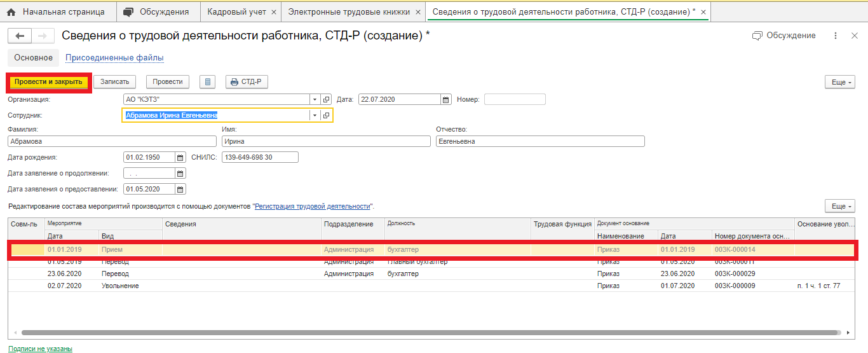Viewport: 868px width, 353px height.
Task: Open calendar for Дата рождения field
Action: coord(180,158)
